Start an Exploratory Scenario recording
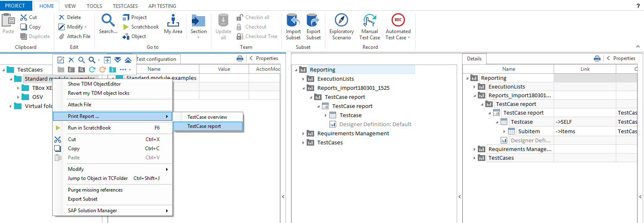Image resolution: width=644 pixels, height=223 pixels. [x=341, y=21]
